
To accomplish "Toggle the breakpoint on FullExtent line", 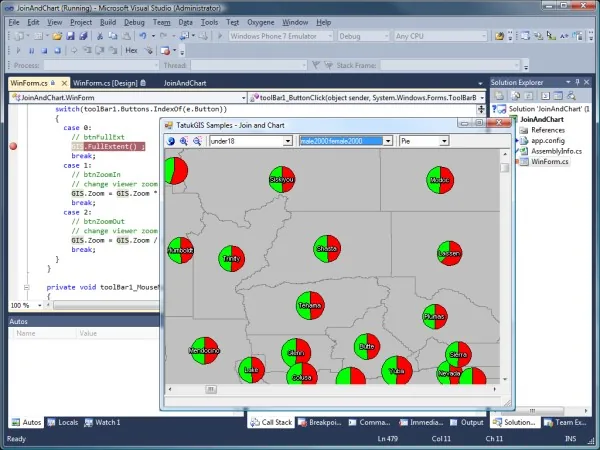I will pos(13,146).
